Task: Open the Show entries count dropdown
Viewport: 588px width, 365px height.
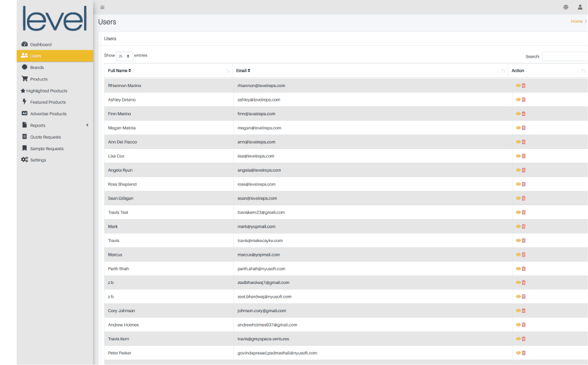Action: [124, 56]
